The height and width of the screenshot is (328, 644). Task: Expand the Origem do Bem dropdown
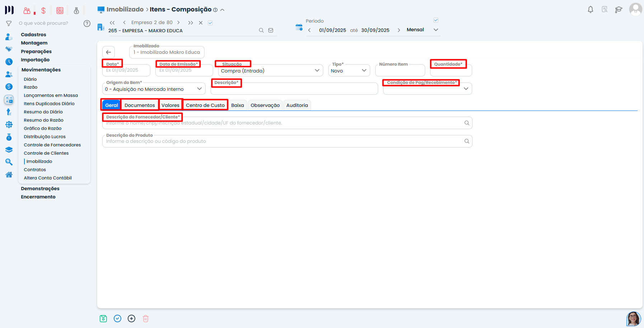click(199, 89)
